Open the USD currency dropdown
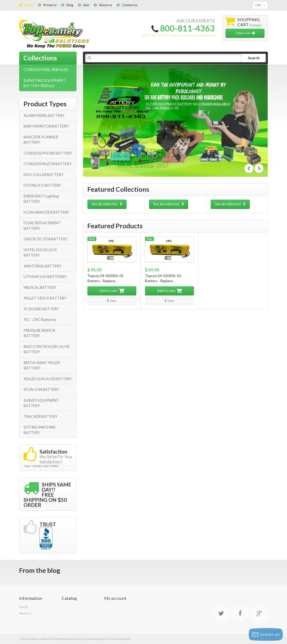The width and height of the screenshot is (287, 644). 260,5
